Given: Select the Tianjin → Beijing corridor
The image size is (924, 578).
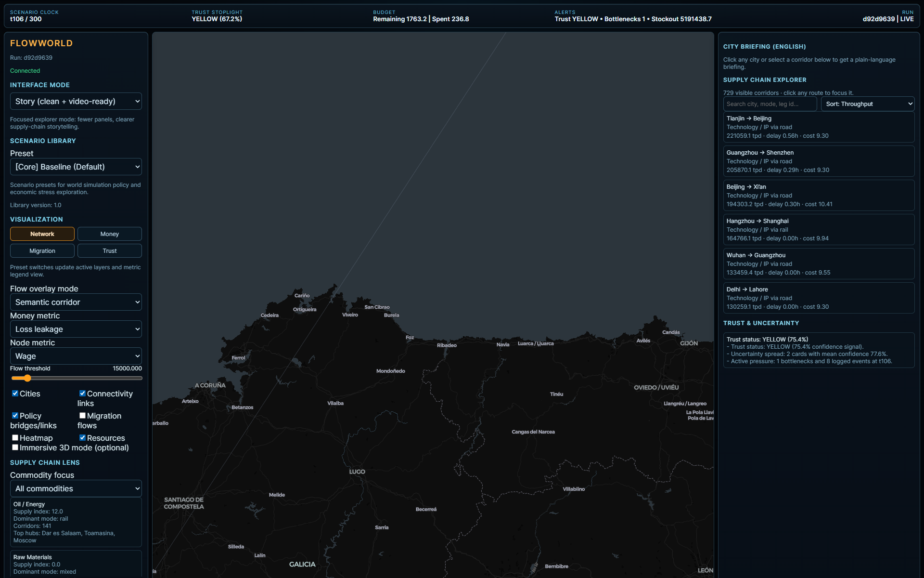Looking at the screenshot, I should (819, 127).
